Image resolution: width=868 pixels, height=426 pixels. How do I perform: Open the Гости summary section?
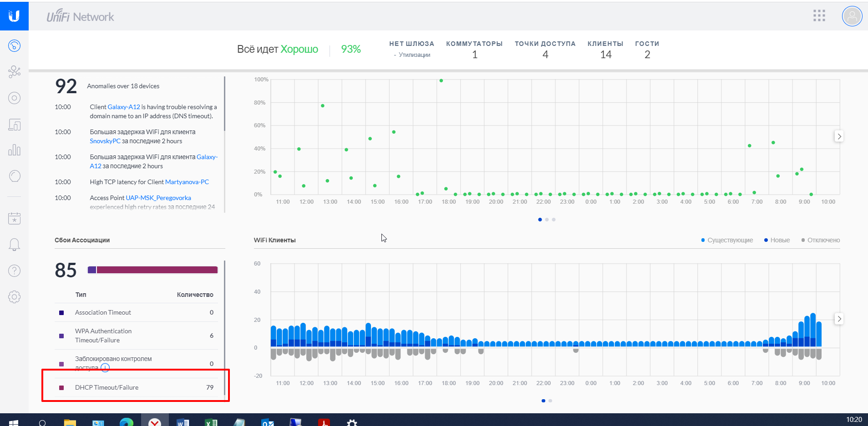click(x=647, y=49)
